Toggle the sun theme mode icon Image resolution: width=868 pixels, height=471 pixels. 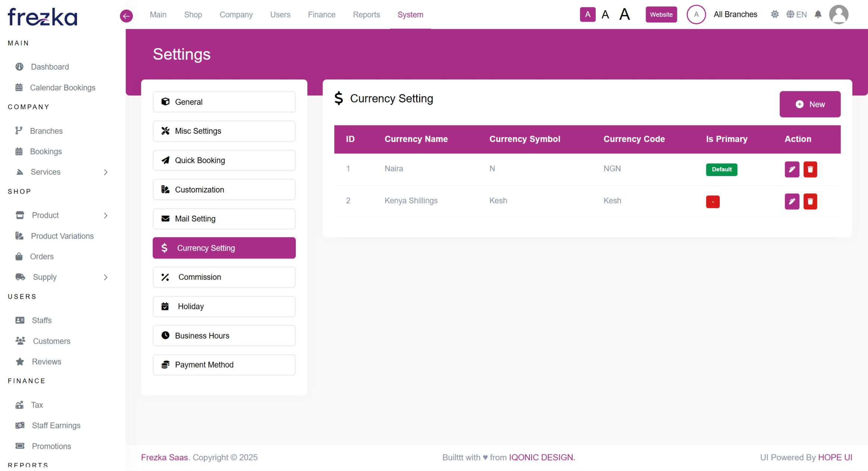point(774,15)
